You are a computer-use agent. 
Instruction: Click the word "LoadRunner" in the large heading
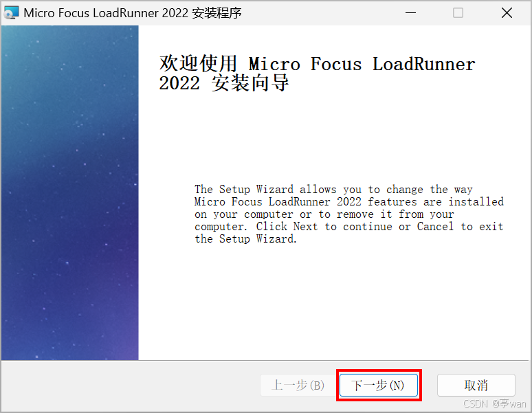click(424, 64)
